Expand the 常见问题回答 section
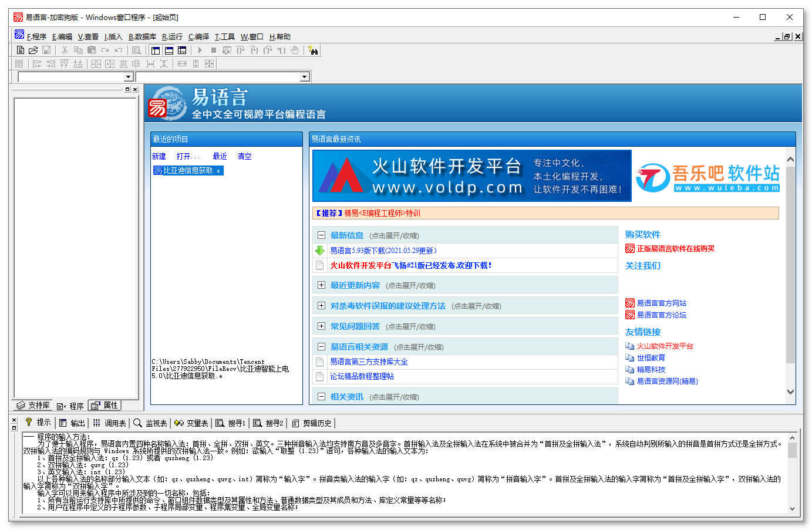812x530 pixels. coord(321,326)
